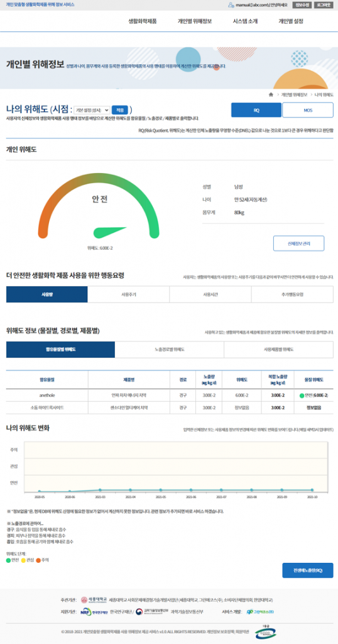Click the 전생애노출량(RQ) button
Viewport: 338px width, 644px height.
(308, 570)
